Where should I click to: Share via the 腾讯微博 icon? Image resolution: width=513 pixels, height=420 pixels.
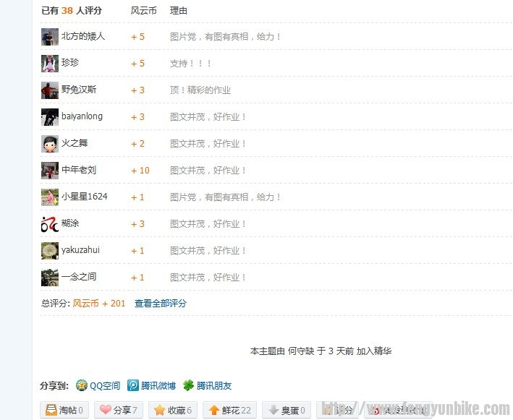pyautogui.click(x=133, y=385)
